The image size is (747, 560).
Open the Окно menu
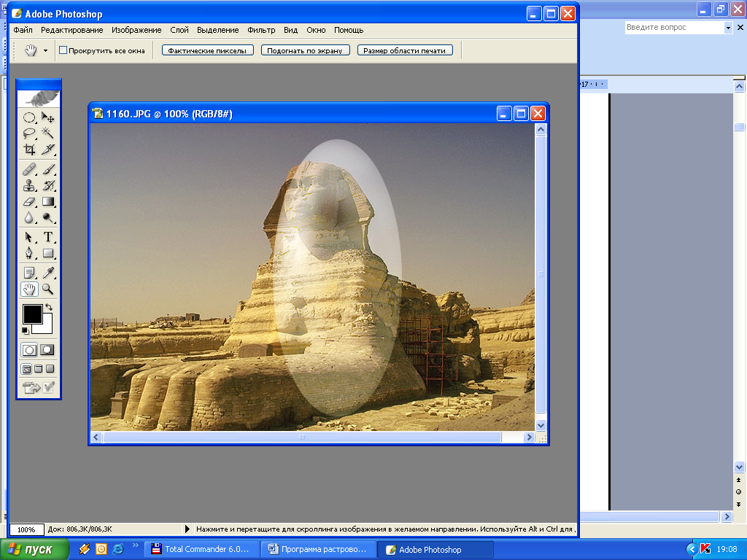316,30
